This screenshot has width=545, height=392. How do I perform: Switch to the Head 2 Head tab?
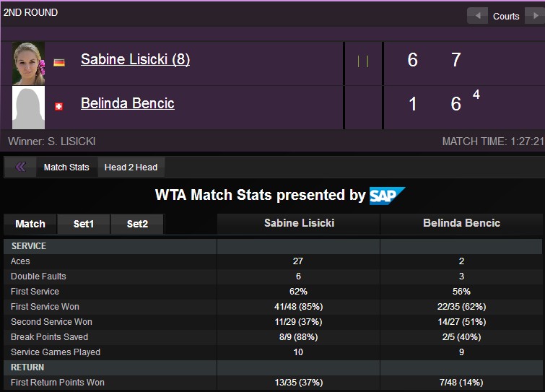[131, 167]
